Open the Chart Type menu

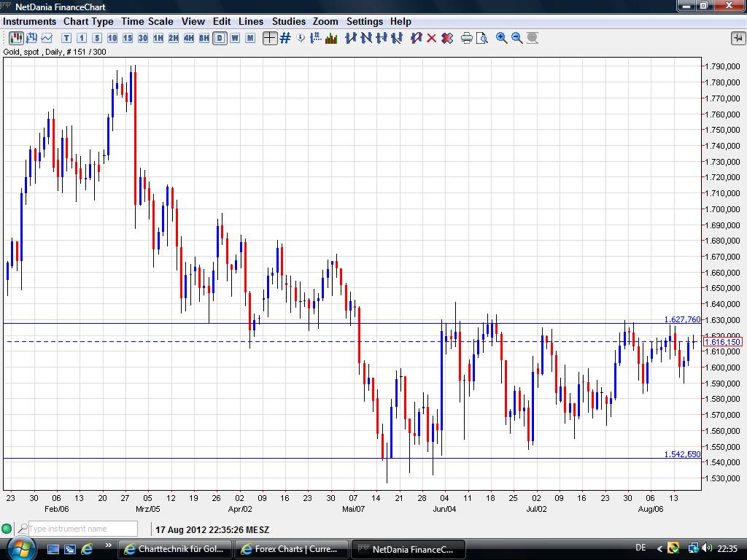(88, 21)
